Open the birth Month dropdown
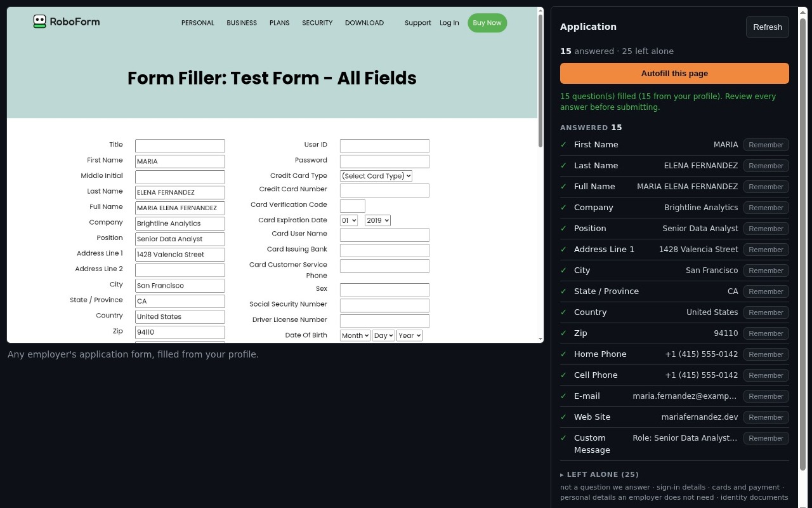This screenshot has width=812, height=508. (355, 335)
